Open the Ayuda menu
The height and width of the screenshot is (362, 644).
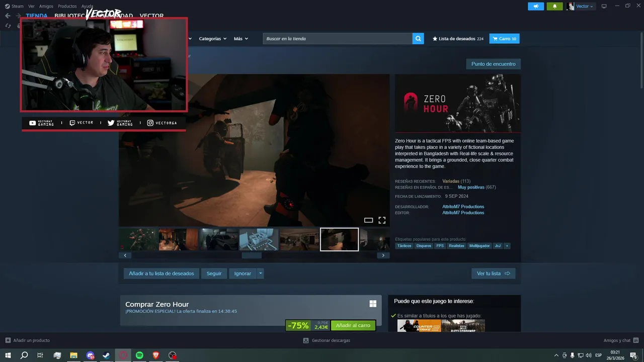pos(88,6)
